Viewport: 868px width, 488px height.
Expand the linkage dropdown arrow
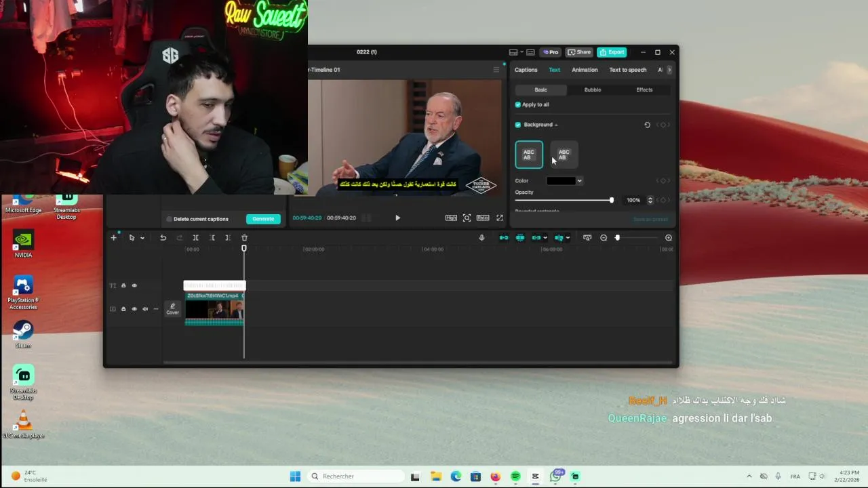pos(545,238)
